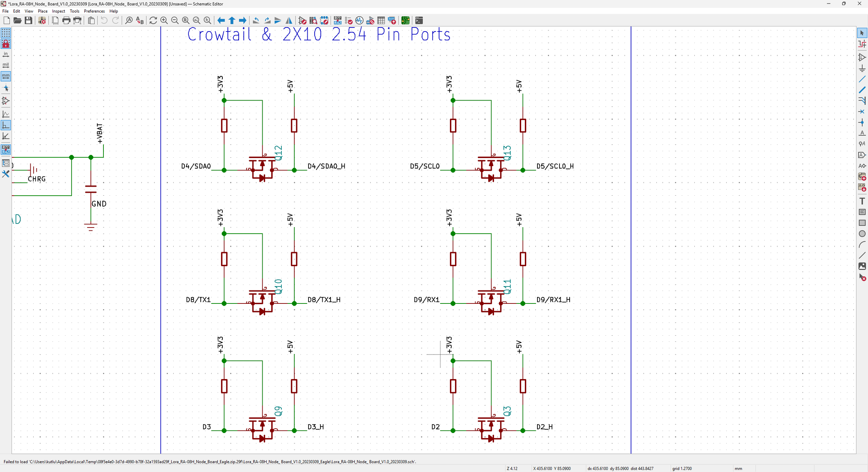This screenshot has width=868, height=472.
Task: Run the Electrical Rules Checker
Action: pos(348,21)
